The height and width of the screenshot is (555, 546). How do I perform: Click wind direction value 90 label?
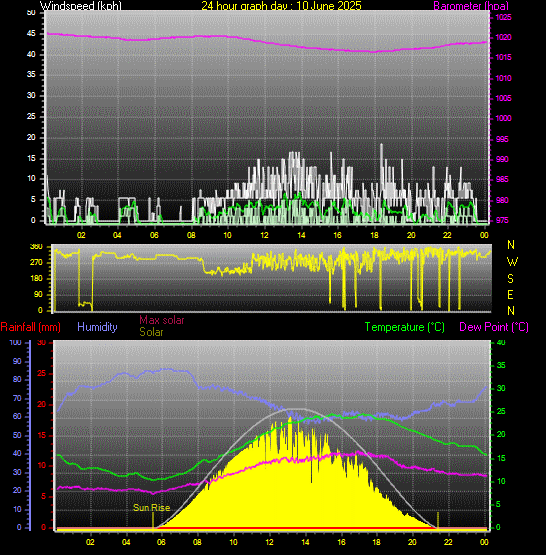(x=38, y=294)
